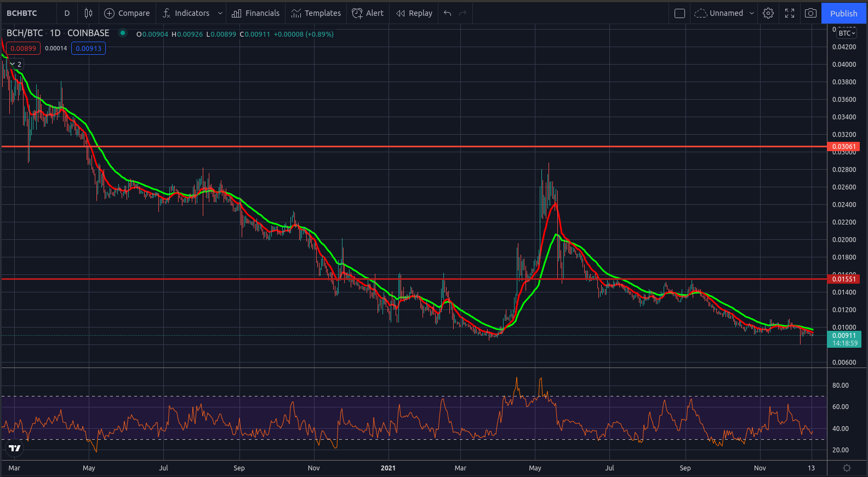Open chart settings gear icon
Screen dimensions: 868x477
tap(768, 13)
